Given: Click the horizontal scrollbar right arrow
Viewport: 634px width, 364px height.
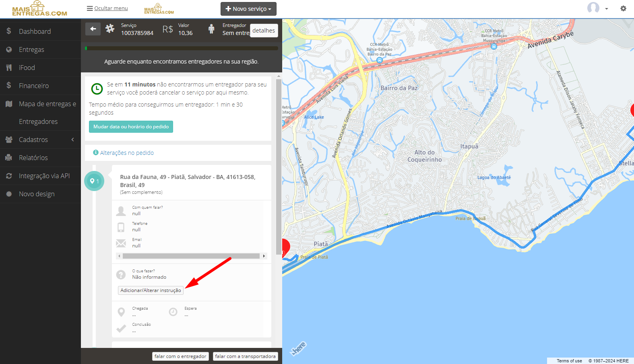Looking at the screenshot, I should pos(264,256).
